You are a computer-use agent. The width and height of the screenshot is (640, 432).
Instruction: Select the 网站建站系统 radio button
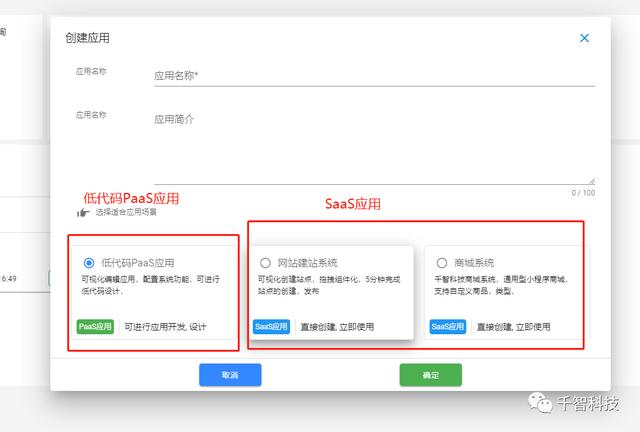coord(265,263)
